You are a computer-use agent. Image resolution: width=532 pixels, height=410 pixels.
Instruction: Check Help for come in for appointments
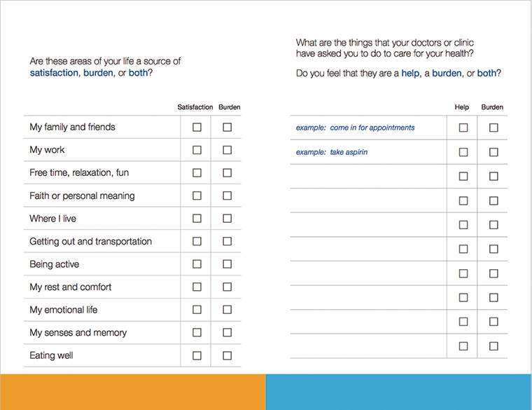tap(463, 128)
